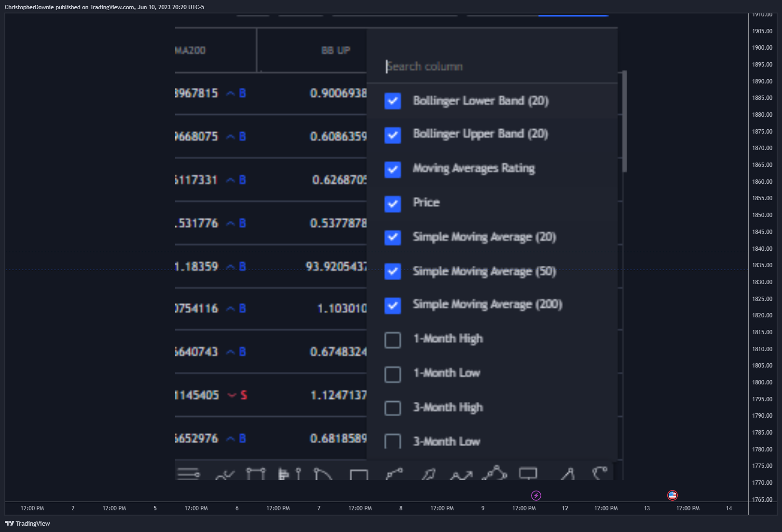The image size is (782, 532).
Task: Click the 1.1247137 BB UP cell
Action: coord(338,395)
